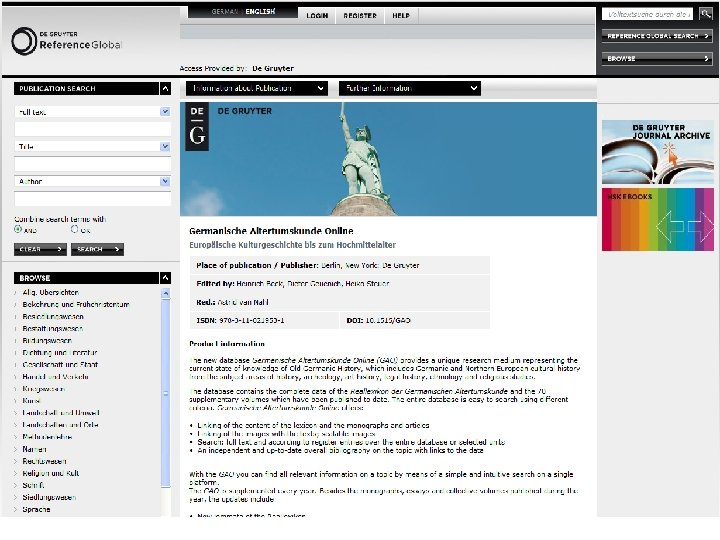Click the top-right BROWSE button
Screen dimensions: 720x540
point(657,58)
